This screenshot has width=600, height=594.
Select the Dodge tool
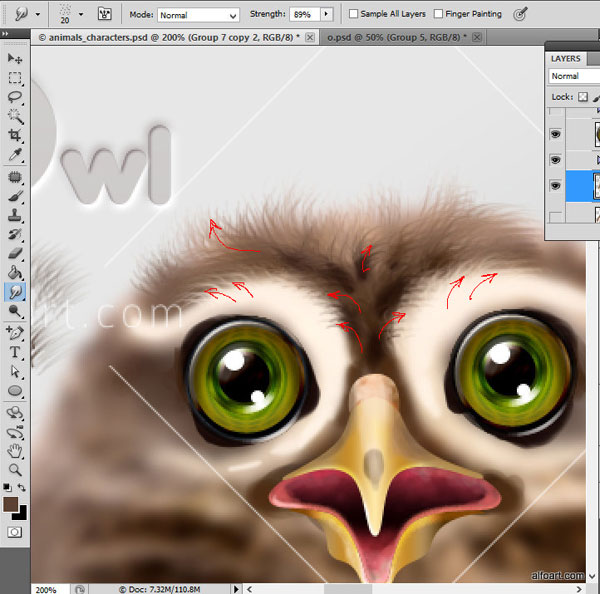[15, 311]
